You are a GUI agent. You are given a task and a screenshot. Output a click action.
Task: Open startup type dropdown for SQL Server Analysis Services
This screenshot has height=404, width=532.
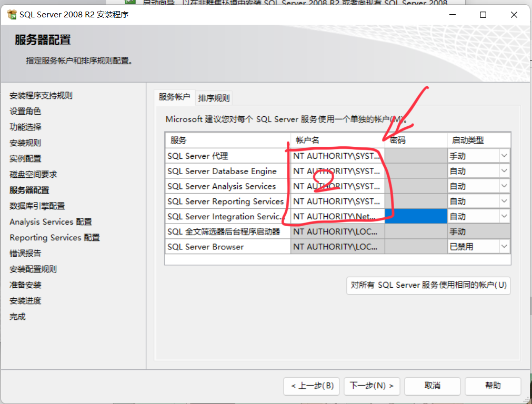[x=504, y=186]
